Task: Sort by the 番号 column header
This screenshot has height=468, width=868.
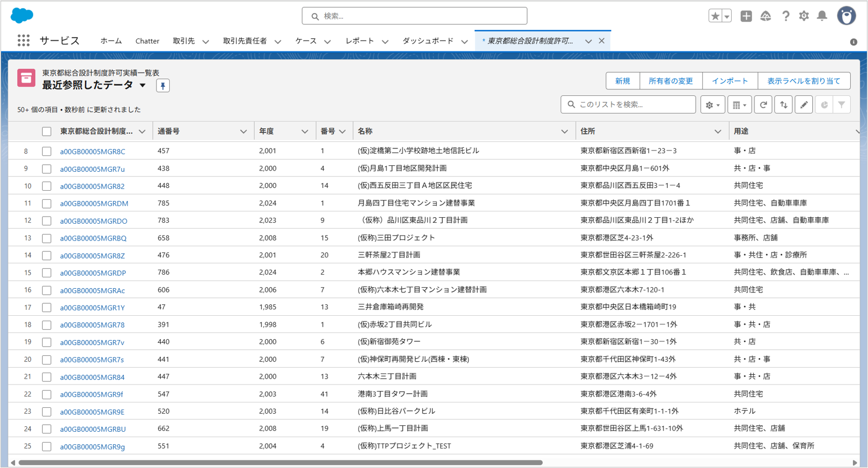Action: coord(328,132)
